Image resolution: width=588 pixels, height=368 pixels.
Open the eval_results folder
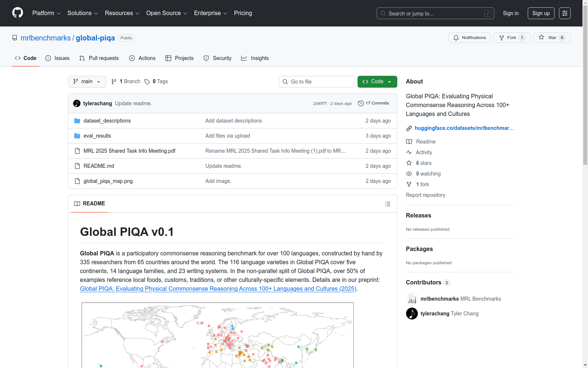(97, 136)
